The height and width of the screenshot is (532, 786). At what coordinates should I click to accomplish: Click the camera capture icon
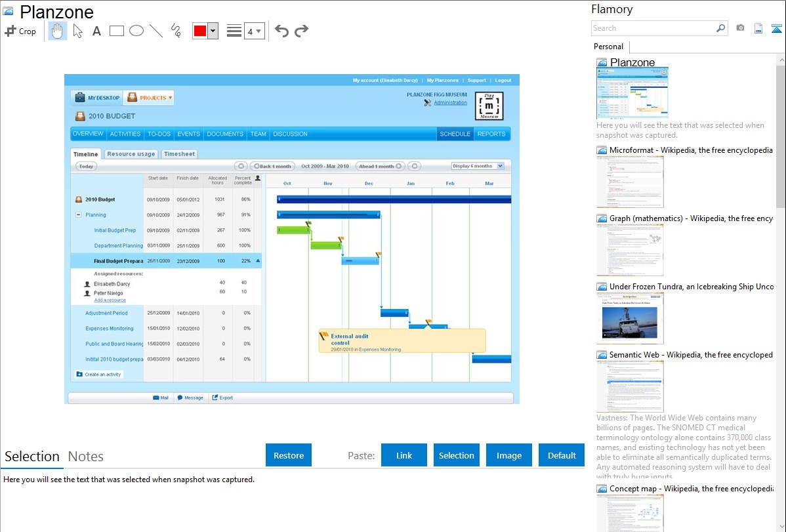click(x=740, y=28)
